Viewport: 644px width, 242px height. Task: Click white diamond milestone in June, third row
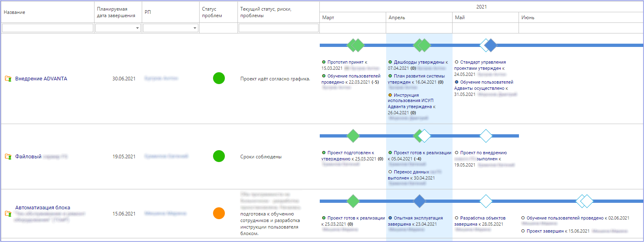pyautogui.click(x=587, y=201)
